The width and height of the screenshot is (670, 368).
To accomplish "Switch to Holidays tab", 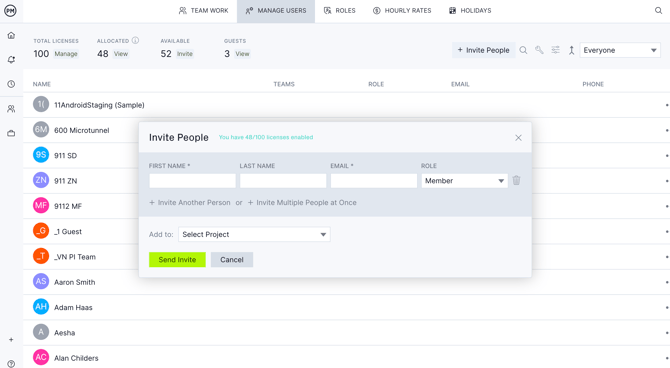I will click(470, 11).
